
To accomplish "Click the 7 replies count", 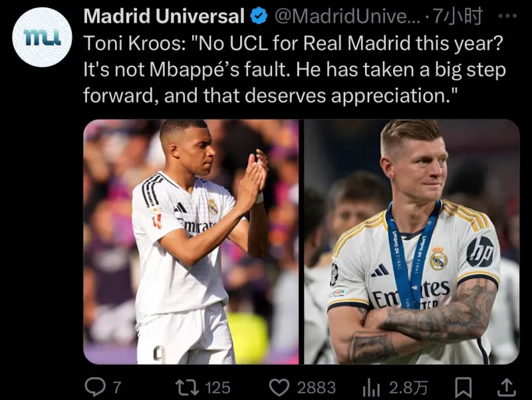I will (x=116, y=387).
